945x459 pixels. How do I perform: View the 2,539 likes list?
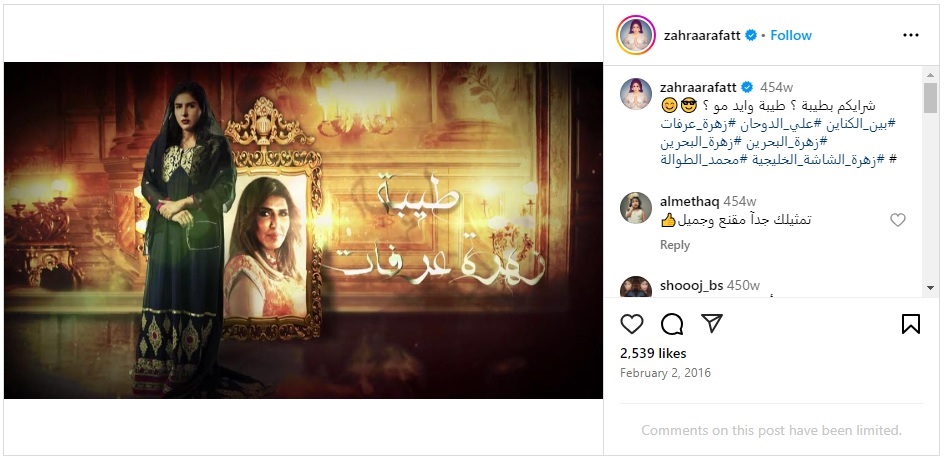click(653, 354)
